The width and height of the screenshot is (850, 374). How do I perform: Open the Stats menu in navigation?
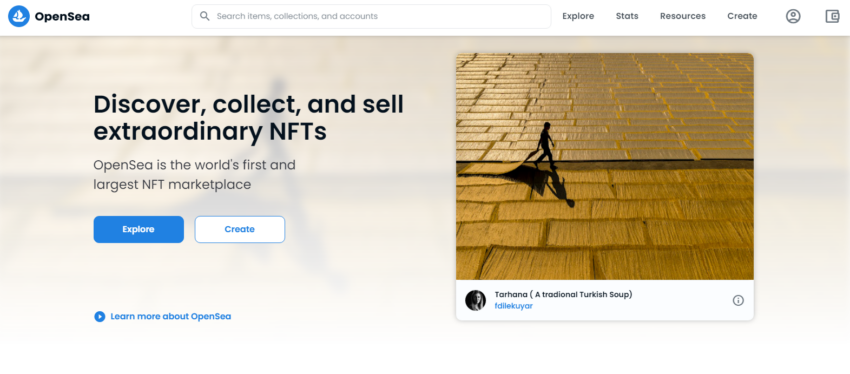(627, 16)
